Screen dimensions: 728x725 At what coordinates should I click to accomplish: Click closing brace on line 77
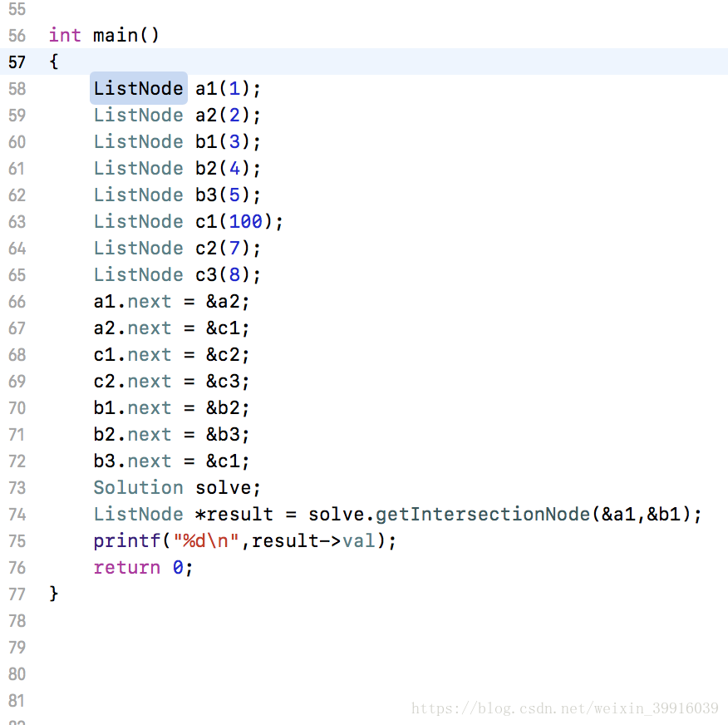point(54,594)
